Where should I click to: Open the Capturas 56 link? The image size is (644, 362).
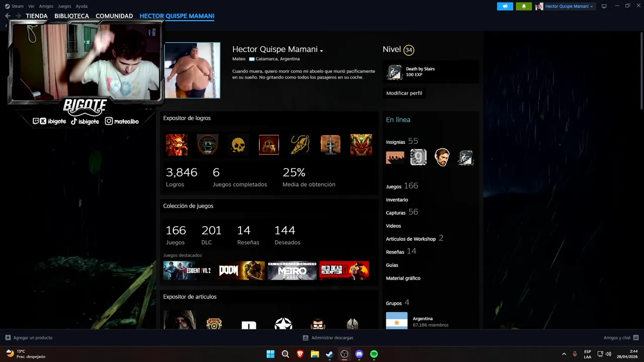pos(402,212)
